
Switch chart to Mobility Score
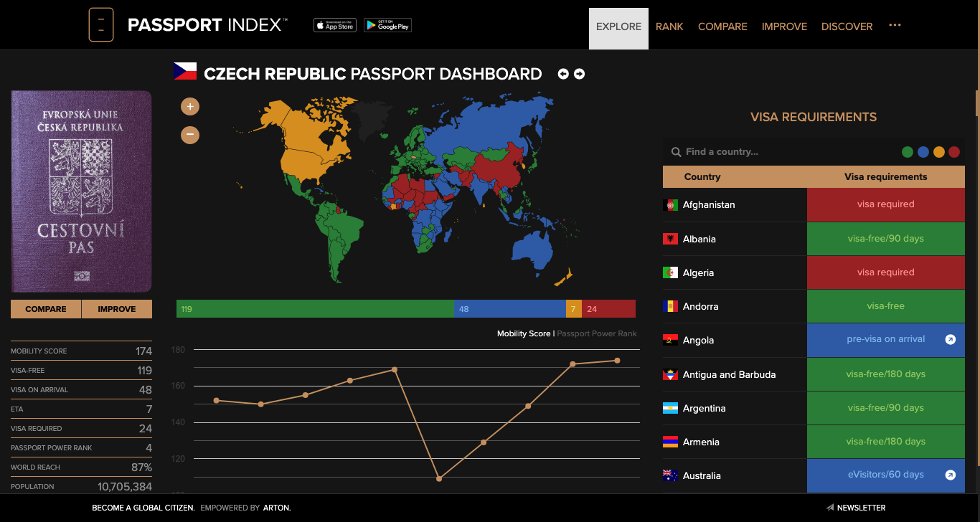524,333
